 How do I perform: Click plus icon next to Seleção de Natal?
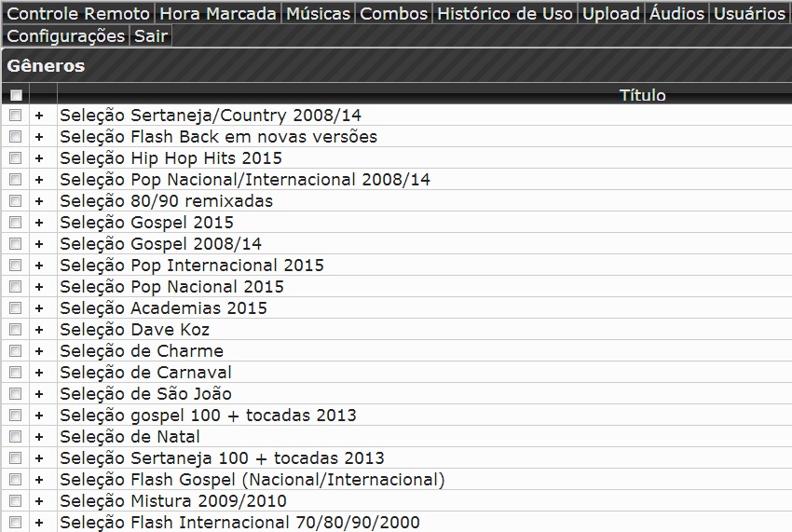[x=39, y=437]
